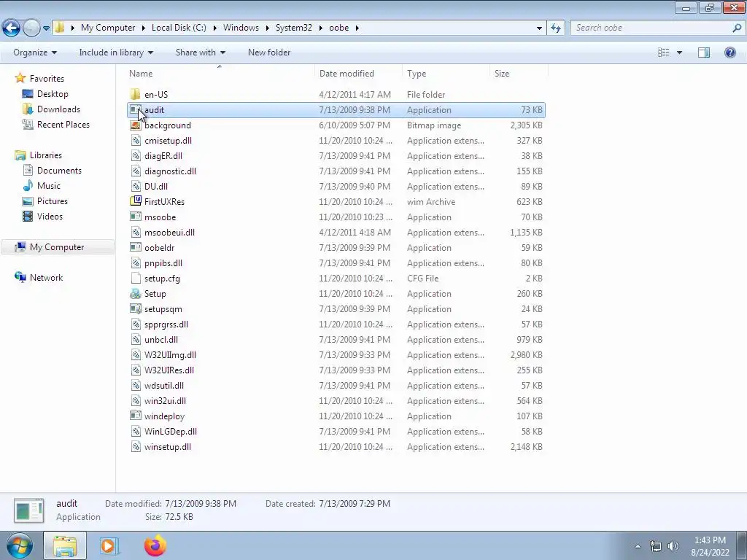
Task: Select the pnpibs.dll file name
Action: 163,262
